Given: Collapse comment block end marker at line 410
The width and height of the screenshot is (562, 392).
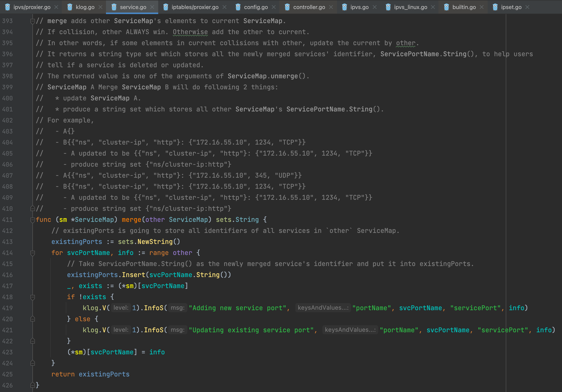Looking at the screenshot, I should (x=32, y=209).
